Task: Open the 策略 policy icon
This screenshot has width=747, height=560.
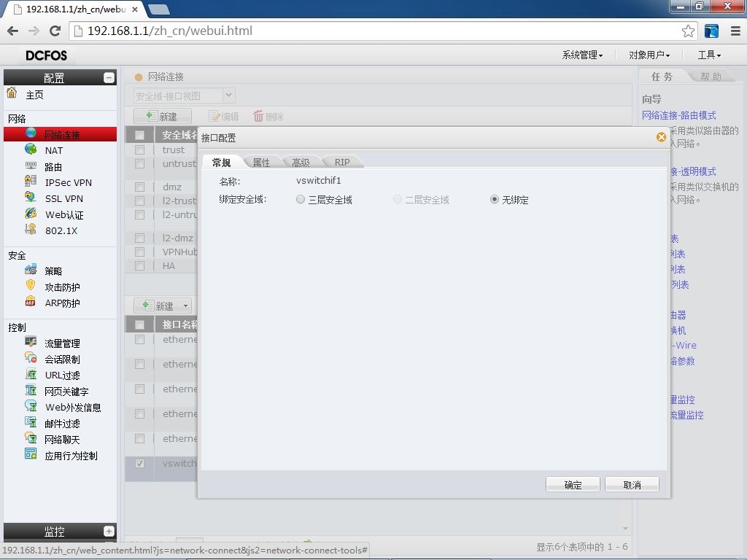Action: [x=31, y=270]
